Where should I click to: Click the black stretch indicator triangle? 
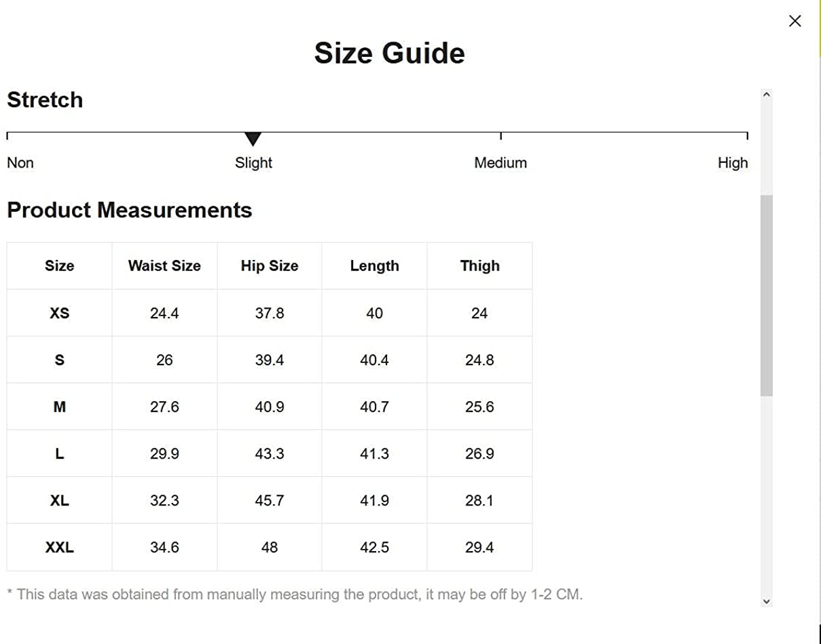click(253, 139)
